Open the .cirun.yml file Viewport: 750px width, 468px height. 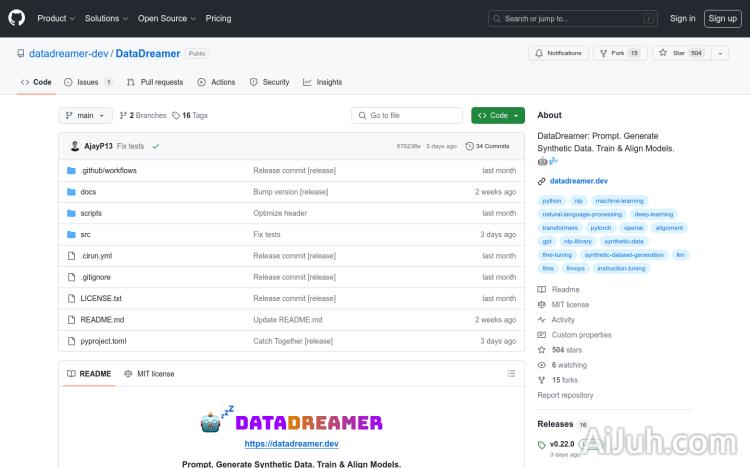(96, 256)
